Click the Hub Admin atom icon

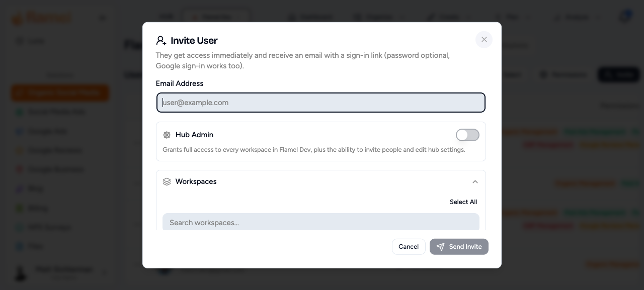[x=167, y=135]
